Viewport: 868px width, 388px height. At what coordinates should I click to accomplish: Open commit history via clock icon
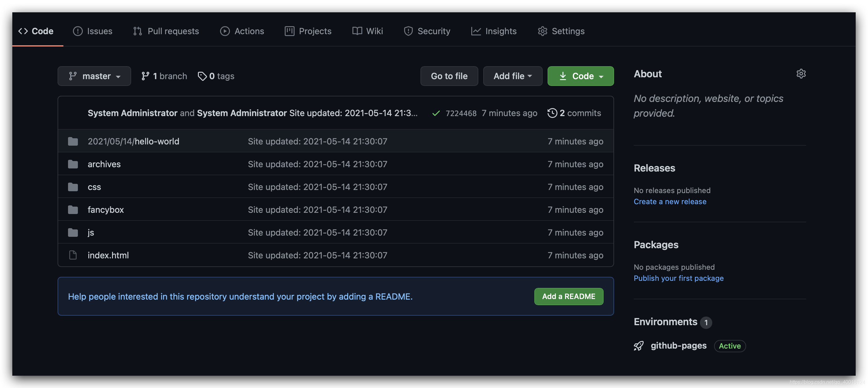pyautogui.click(x=552, y=113)
